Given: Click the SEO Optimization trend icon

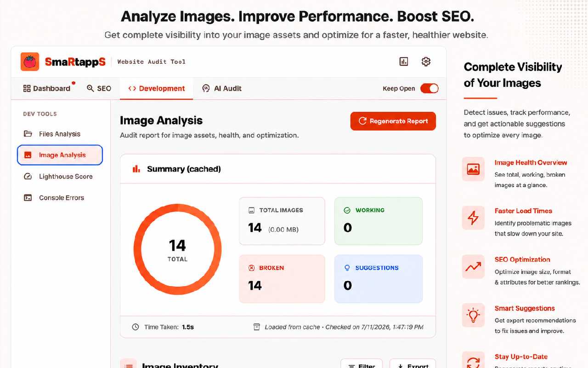Looking at the screenshot, I should (473, 266).
